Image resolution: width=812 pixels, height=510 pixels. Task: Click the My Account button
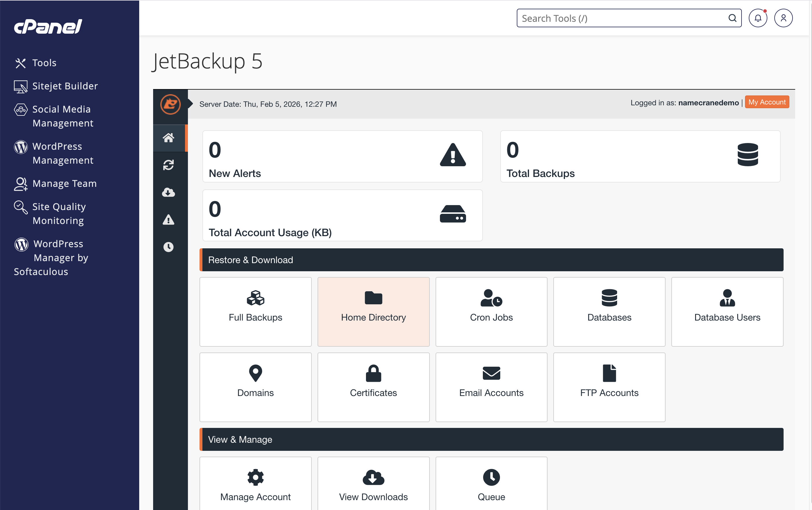[767, 102]
